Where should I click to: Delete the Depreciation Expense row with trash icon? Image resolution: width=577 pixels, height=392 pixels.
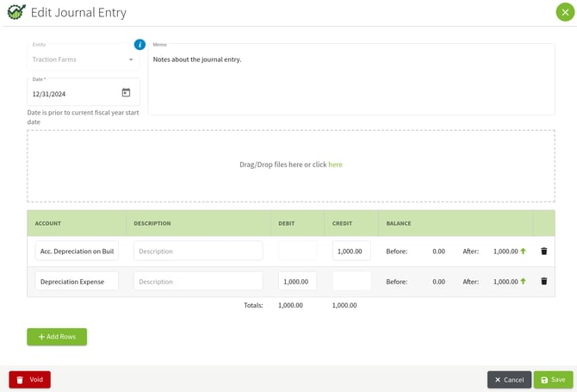543,282
